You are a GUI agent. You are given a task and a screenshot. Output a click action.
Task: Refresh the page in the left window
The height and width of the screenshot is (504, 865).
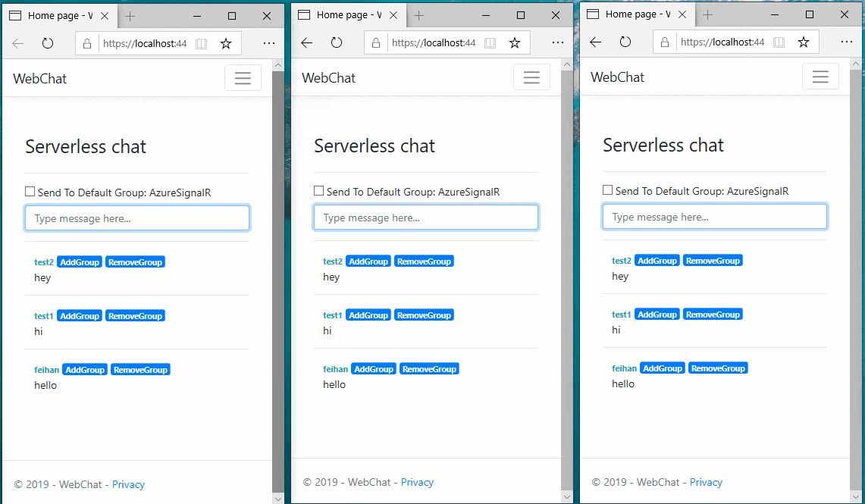click(48, 43)
